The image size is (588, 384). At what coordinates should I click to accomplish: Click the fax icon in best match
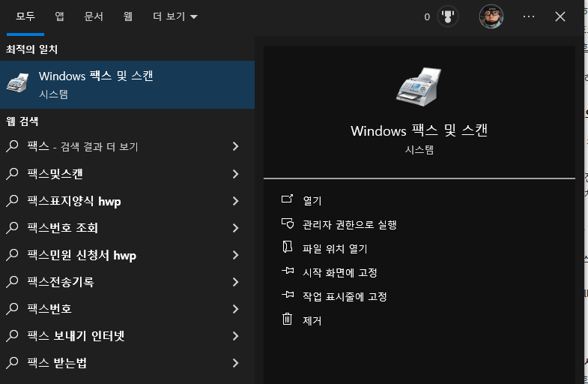point(18,83)
